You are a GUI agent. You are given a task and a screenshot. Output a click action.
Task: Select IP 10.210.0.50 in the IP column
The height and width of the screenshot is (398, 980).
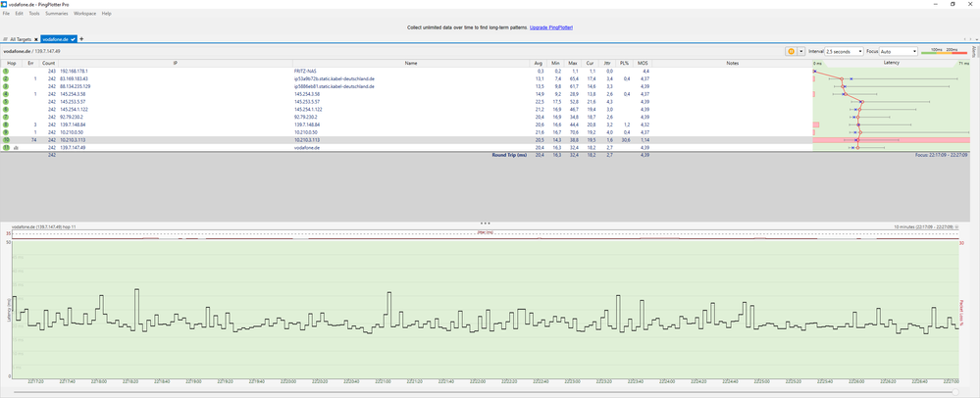[x=72, y=131]
